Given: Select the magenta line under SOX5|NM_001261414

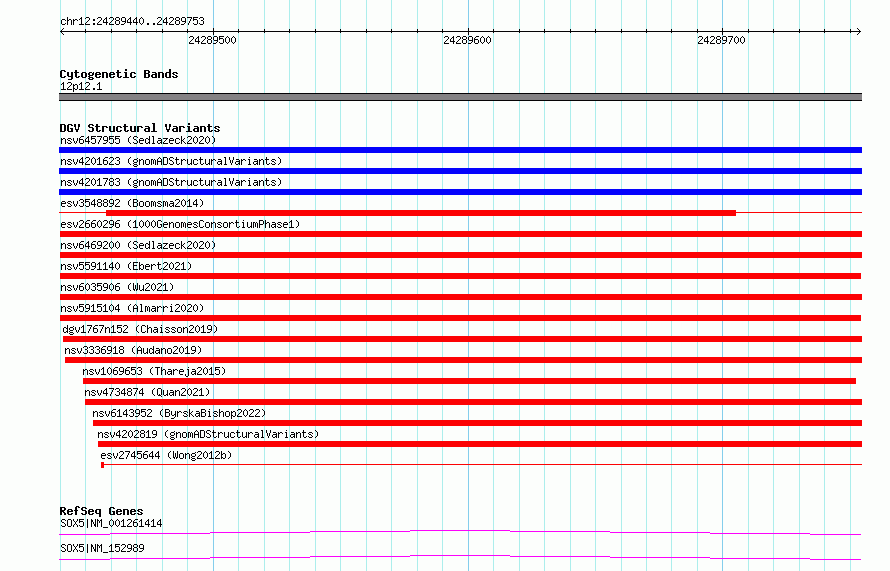Looking at the screenshot, I should (x=460, y=532).
